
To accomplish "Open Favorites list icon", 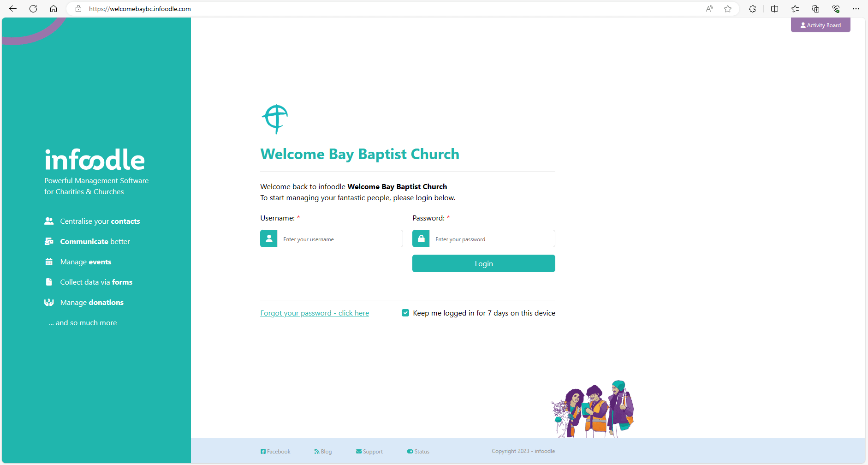I will pos(795,9).
